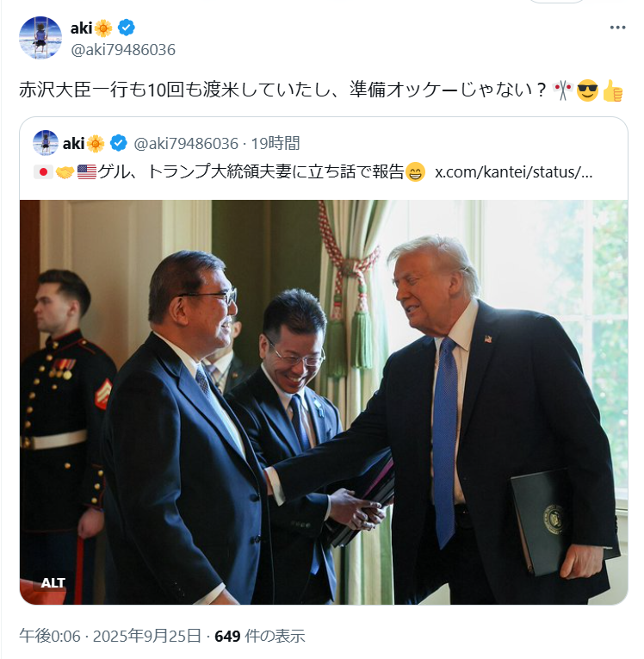Open the three-dot more options menu
644x659 pixels.
[617, 28]
